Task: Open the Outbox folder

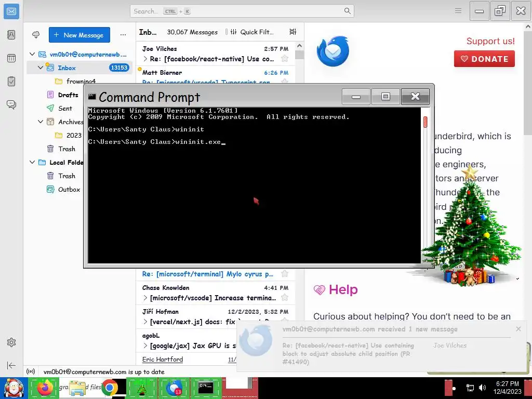Action: click(69, 189)
